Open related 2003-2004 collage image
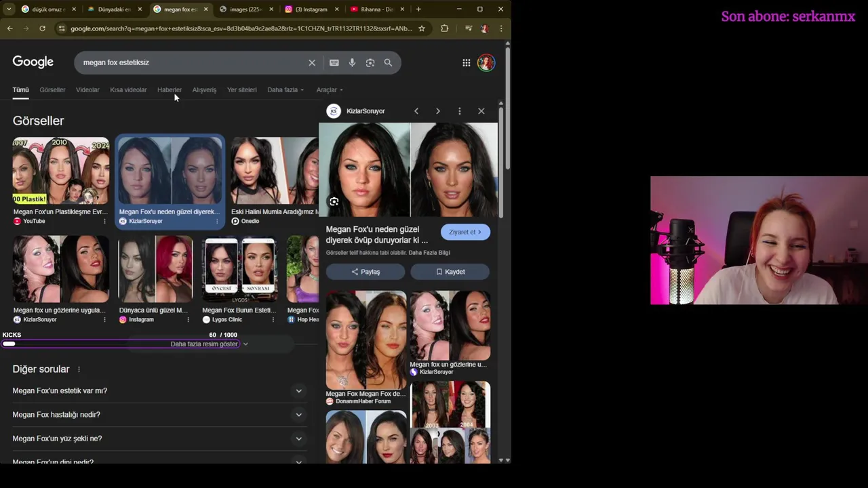The image size is (868, 488). (x=450, y=422)
